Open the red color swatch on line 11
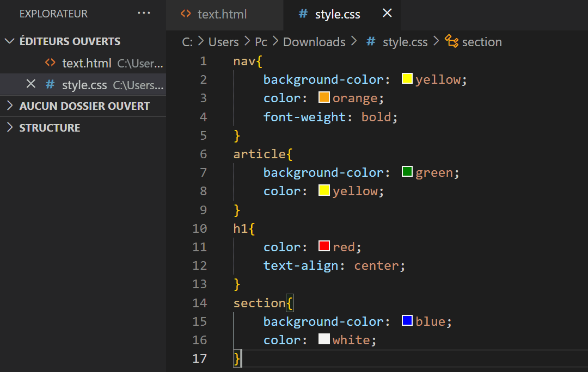Screen dimensions: 588x372 click(x=324, y=246)
